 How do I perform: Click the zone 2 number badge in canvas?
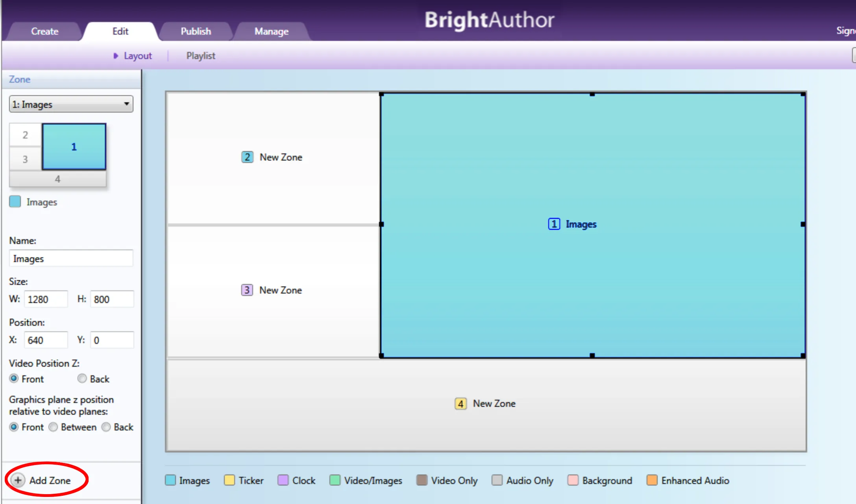click(247, 157)
